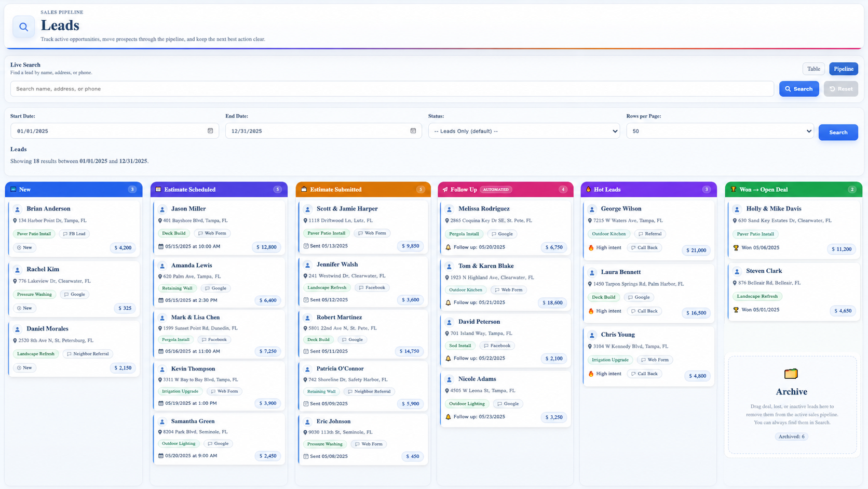
Task: Click the $ 18,600 amount on Tom & Karen Blake
Action: click(x=552, y=303)
